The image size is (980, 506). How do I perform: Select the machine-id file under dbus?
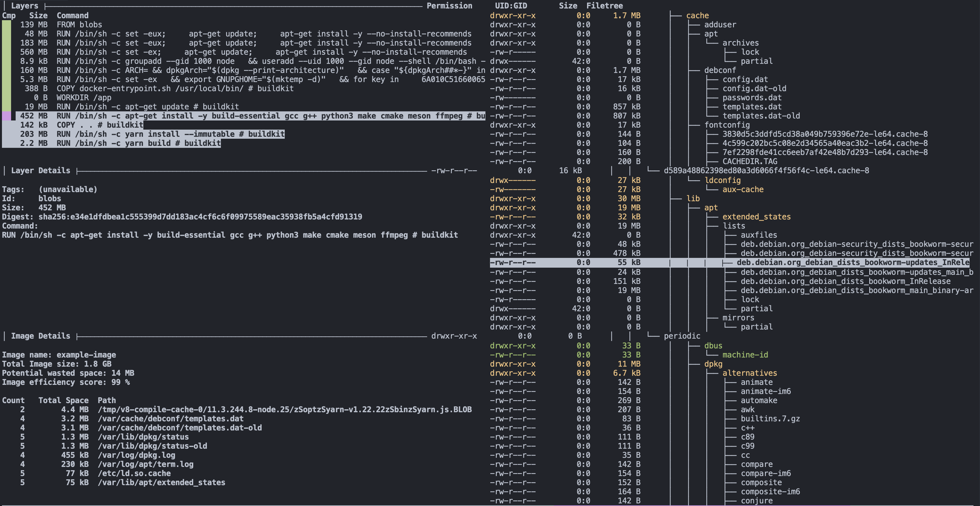744,355
